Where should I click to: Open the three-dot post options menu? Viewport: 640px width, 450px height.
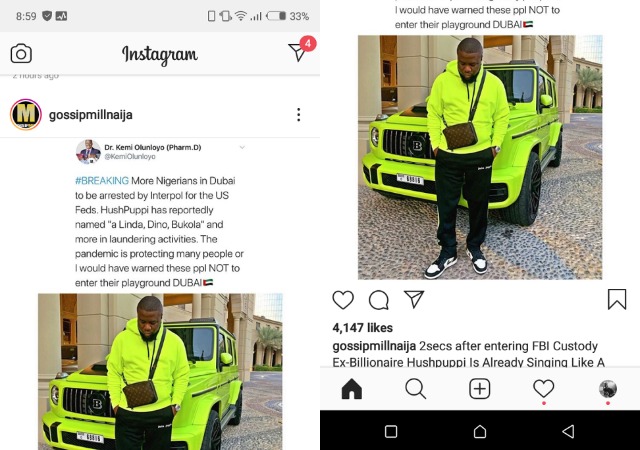[x=299, y=115]
